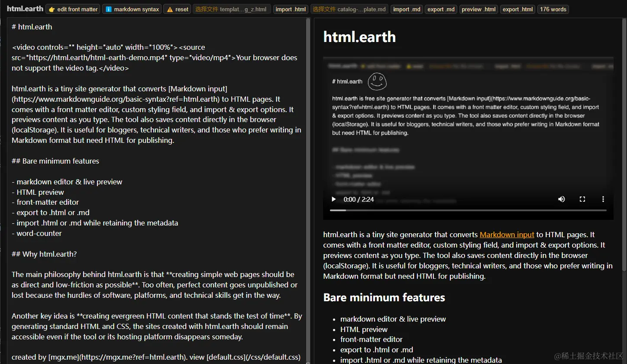The height and width of the screenshot is (364, 627).
Task: Click '- front-matter editor' line in editor
Action: click(45, 202)
